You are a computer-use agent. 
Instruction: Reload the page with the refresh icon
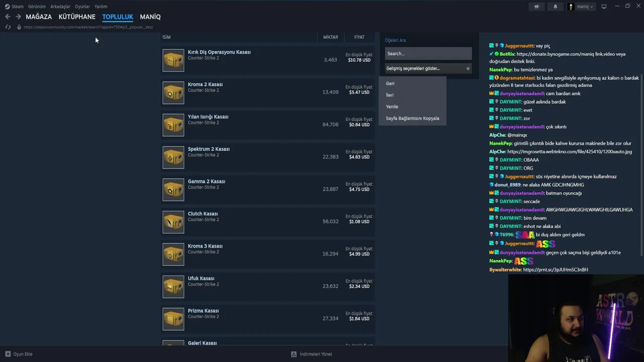click(8, 27)
